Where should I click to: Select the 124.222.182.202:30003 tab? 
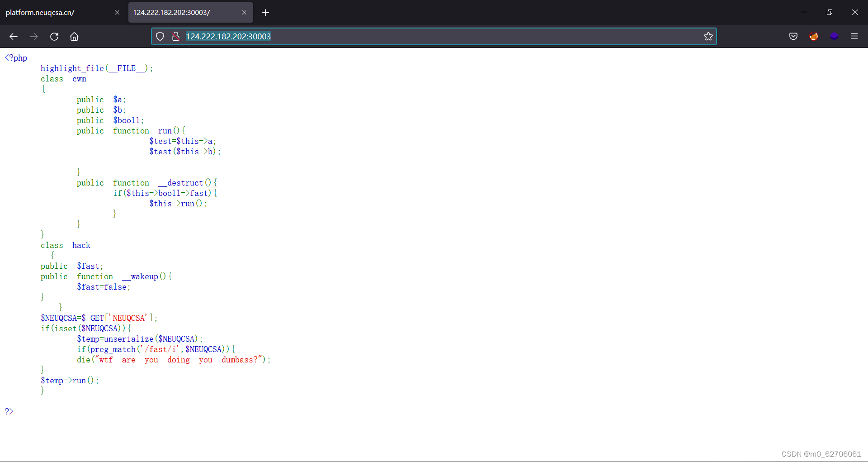tap(191, 13)
